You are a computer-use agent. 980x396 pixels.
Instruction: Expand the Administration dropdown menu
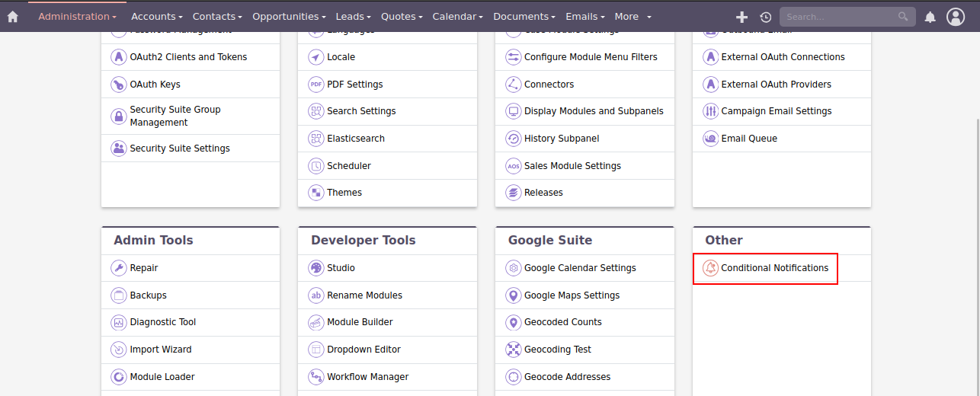click(77, 17)
